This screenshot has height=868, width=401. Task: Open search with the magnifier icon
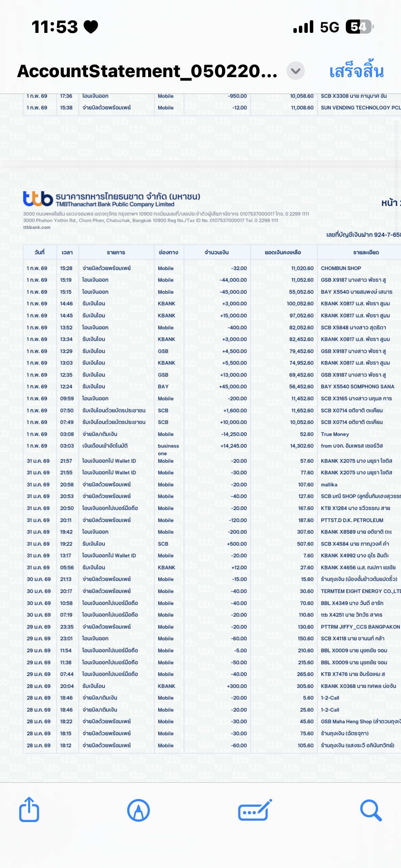point(370,810)
